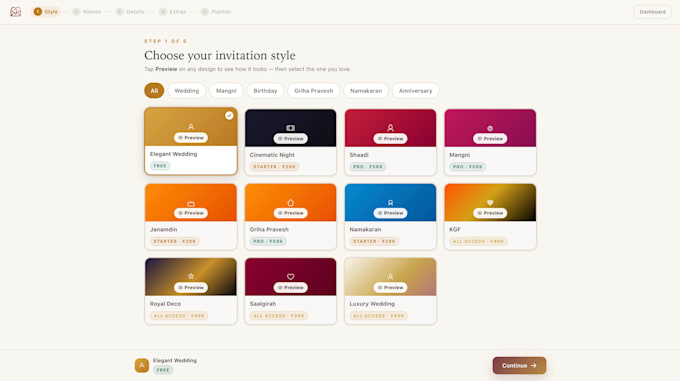Click the FREE badge on Elegant Wedding card
The width and height of the screenshot is (680, 381).
(x=160, y=166)
